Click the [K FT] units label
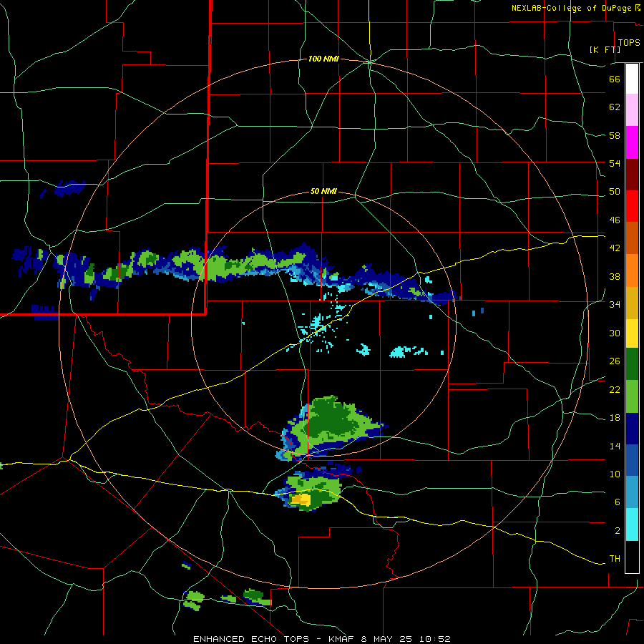Viewport: 644px width, 644px height. point(605,49)
